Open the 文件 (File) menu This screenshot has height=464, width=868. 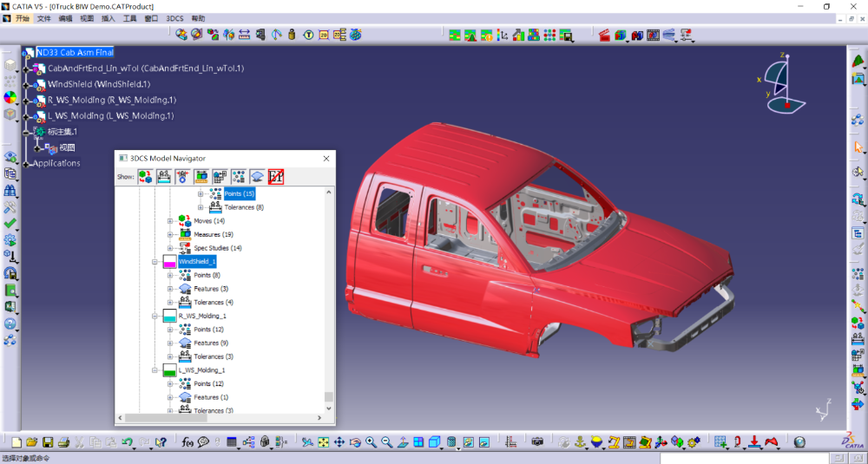[x=43, y=18]
